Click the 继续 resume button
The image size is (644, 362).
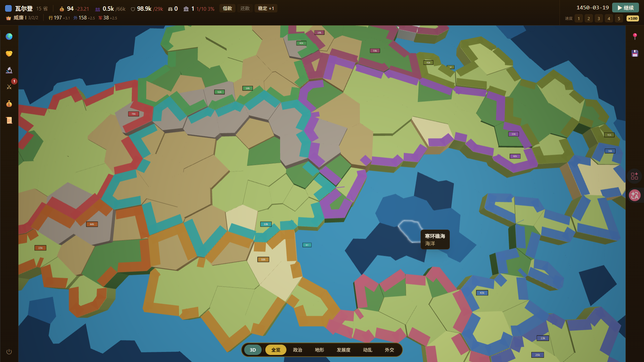pos(626,8)
